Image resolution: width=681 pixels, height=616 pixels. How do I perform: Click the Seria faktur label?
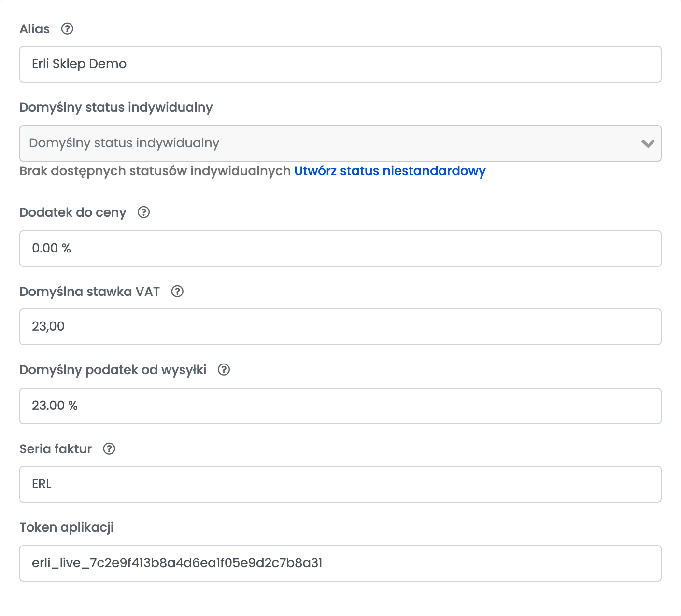click(x=56, y=449)
